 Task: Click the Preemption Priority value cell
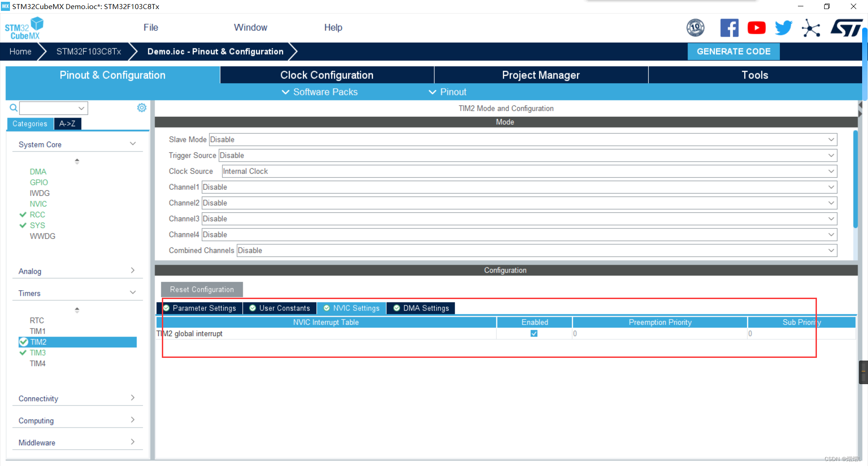pos(660,333)
